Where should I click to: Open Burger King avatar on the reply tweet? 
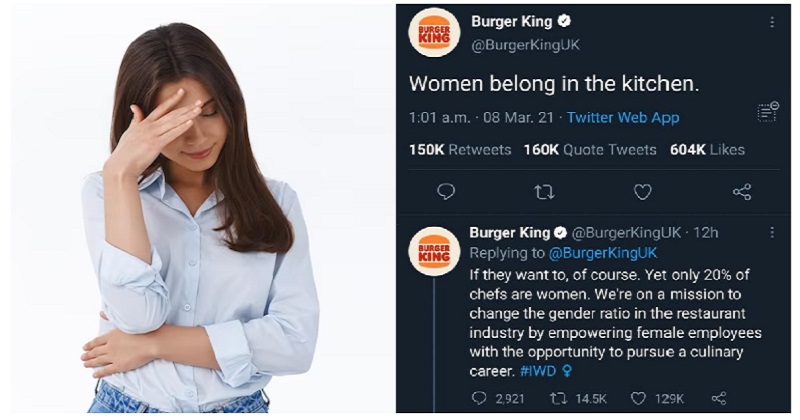(x=434, y=252)
